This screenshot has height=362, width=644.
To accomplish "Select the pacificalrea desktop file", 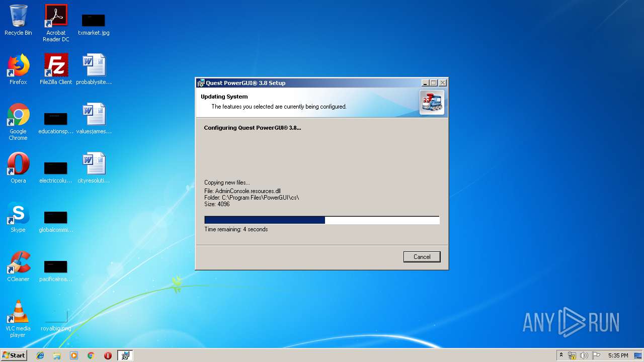I will click(x=56, y=271).
